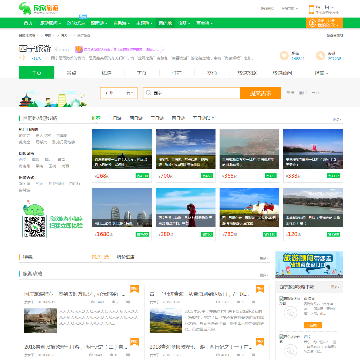Open the yellow rapeseed field tour thumbnail
This screenshot has height=360, width=360.
122,149
